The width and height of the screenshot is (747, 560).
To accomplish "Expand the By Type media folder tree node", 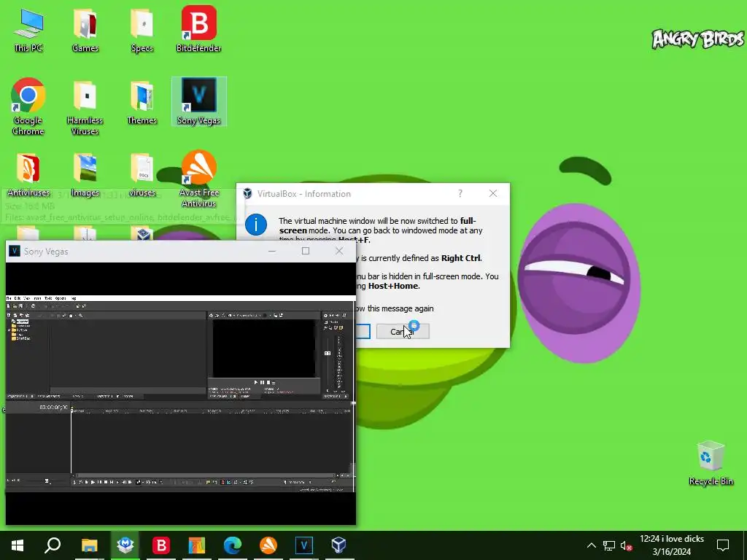I will click(x=9, y=330).
